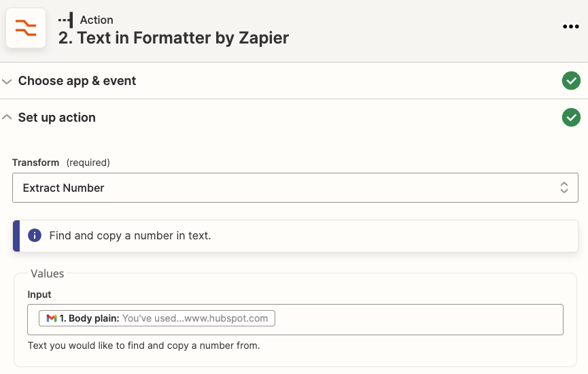Select the 1. Body plain mapped data pill

click(x=158, y=318)
